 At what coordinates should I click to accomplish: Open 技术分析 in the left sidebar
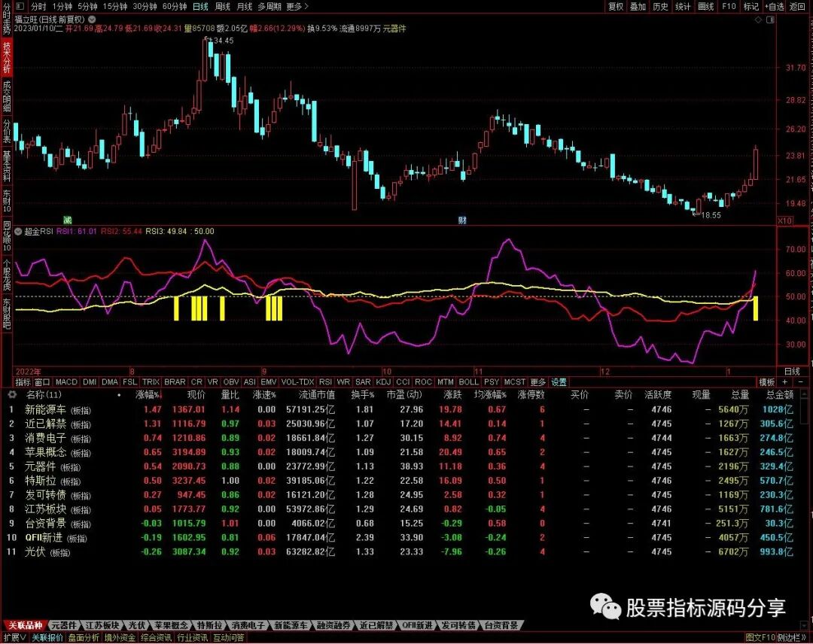tap(7, 57)
